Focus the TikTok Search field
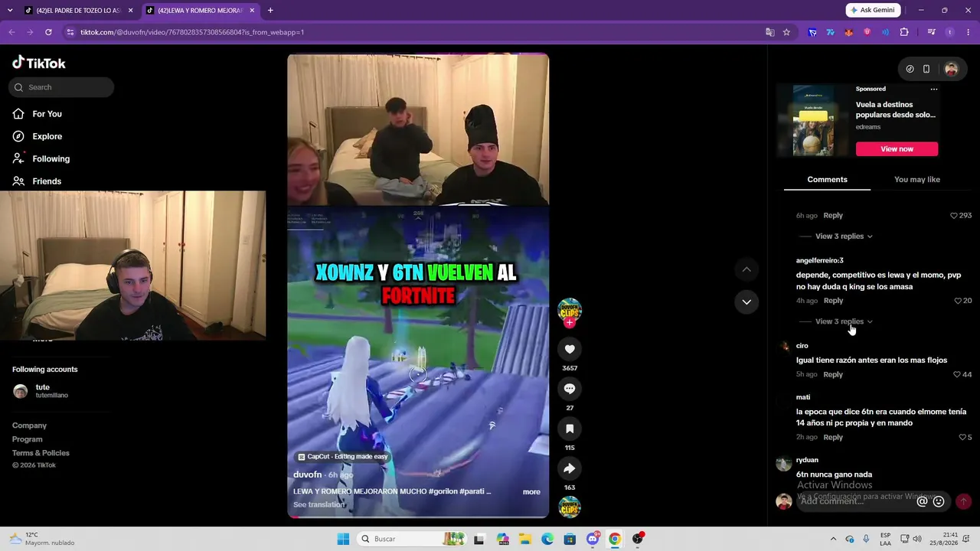Image resolution: width=980 pixels, height=551 pixels. [61, 87]
